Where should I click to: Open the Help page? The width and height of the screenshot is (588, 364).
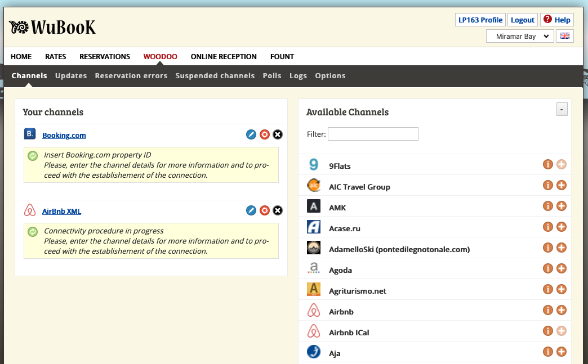click(557, 20)
